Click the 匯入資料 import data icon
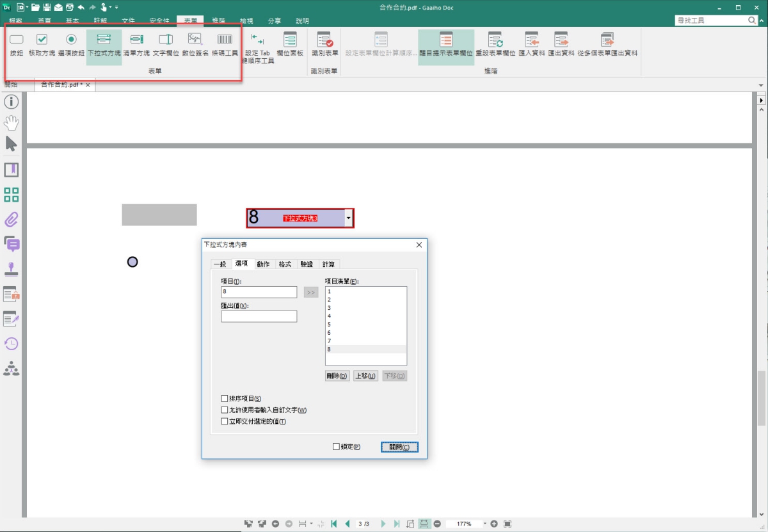Image resolution: width=768 pixels, height=532 pixels. tap(531, 45)
